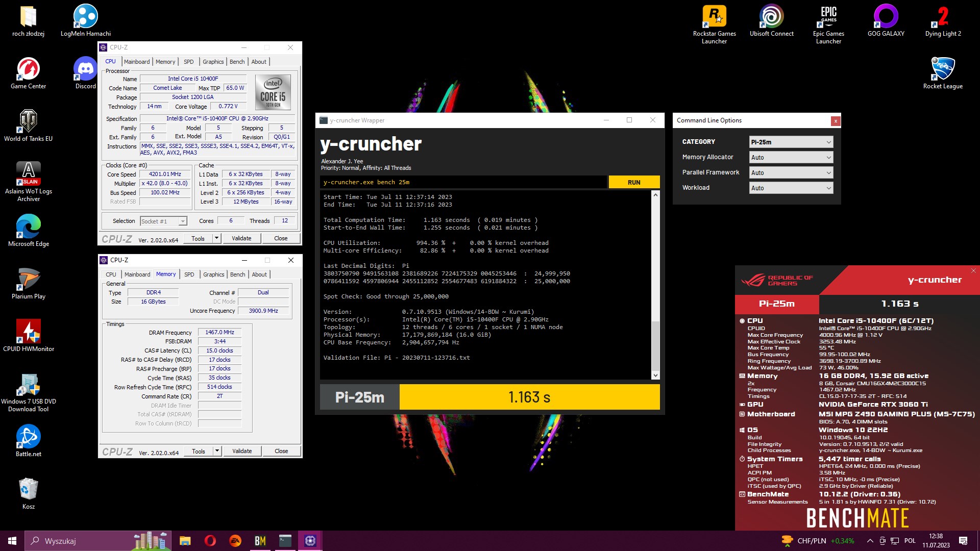Open LogMeIn Hamachi desktop icon
Screen dimensions: 980x551
click(x=85, y=21)
